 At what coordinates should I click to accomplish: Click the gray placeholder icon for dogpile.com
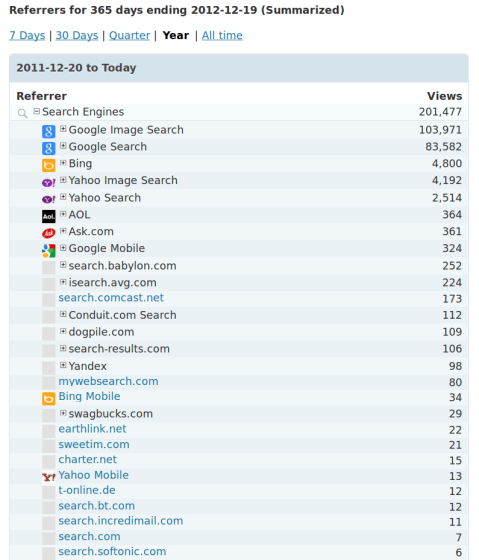(49, 334)
